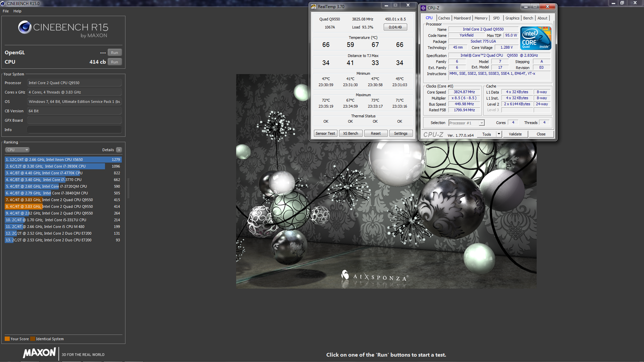Launch XS Bench in RealTemp
Image resolution: width=644 pixels, height=362 pixels.
[350, 133]
